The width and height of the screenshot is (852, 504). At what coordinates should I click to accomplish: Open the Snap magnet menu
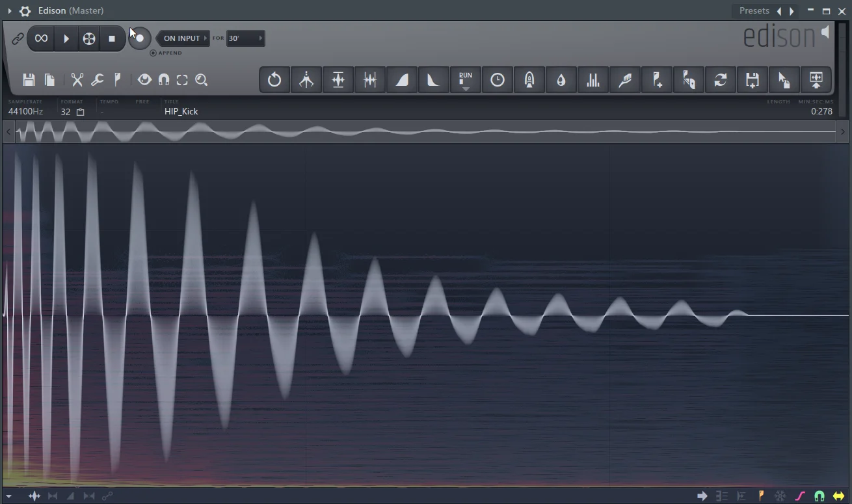(164, 80)
